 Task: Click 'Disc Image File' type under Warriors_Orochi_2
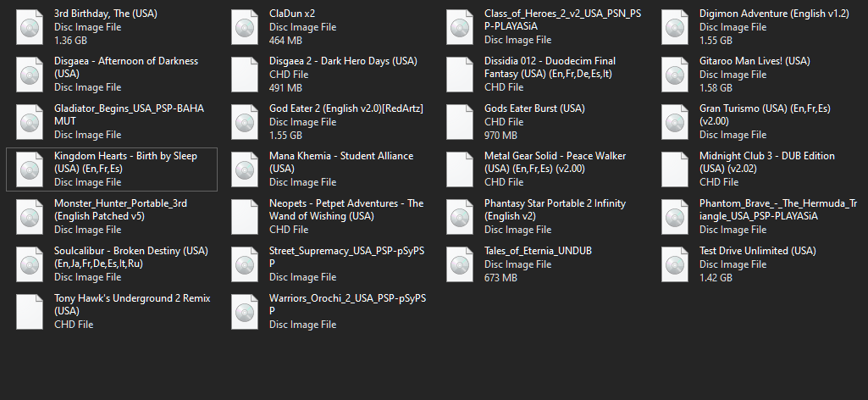tap(303, 325)
